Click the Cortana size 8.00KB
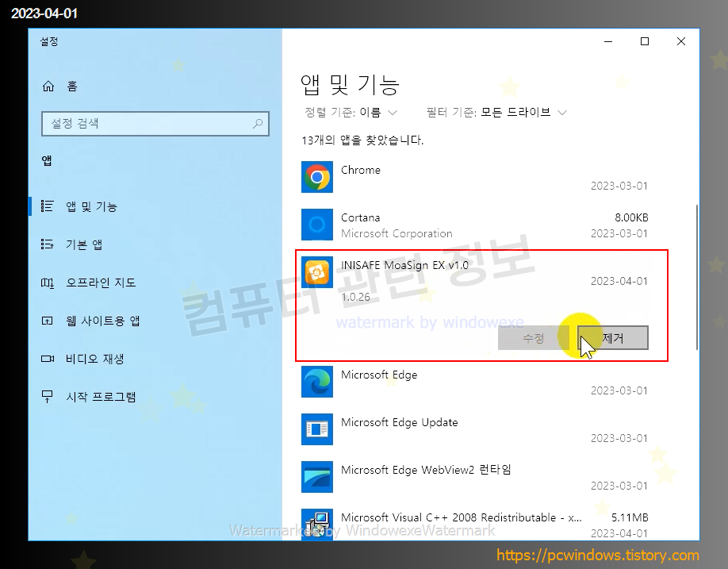This screenshot has height=569, width=728. [631, 218]
